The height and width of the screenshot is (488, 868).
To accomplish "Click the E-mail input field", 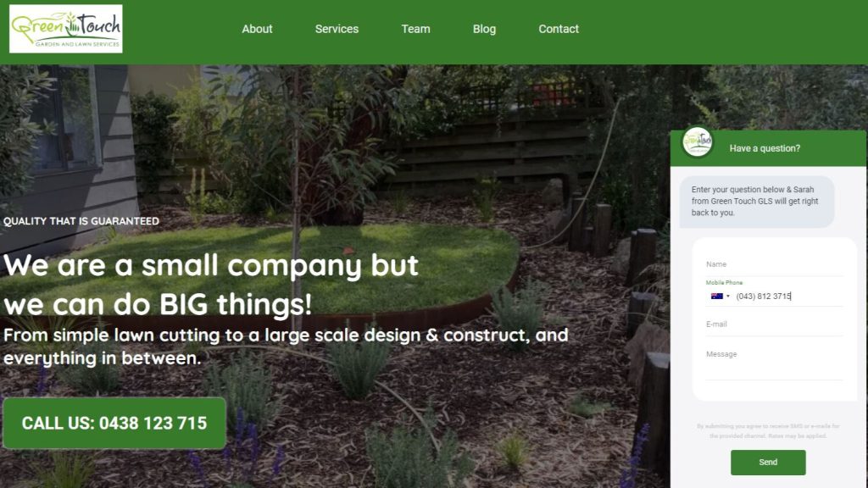I will coord(774,324).
